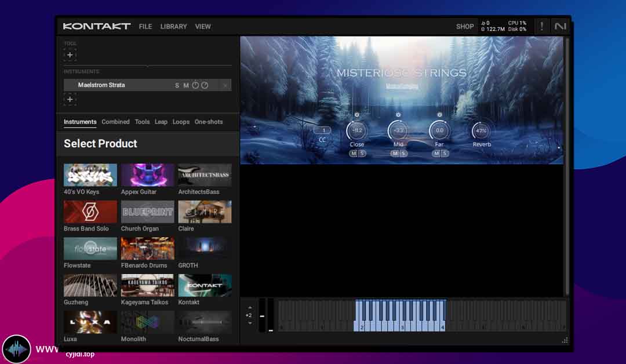Image resolution: width=626 pixels, height=364 pixels.
Task: Select the 40's VO Keys product
Action: (x=90, y=179)
